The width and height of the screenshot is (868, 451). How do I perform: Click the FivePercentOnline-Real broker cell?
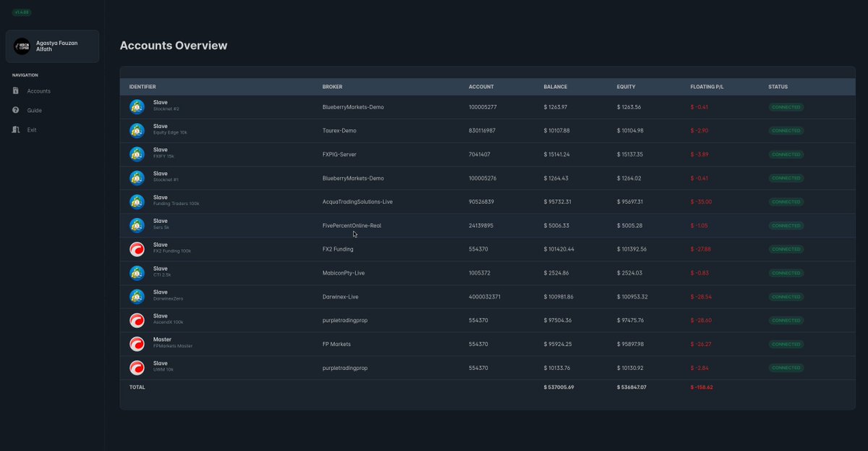pyautogui.click(x=352, y=225)
